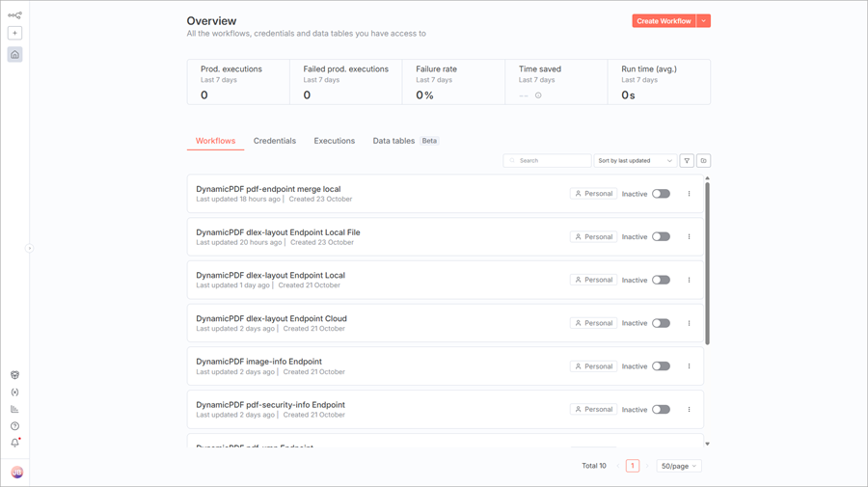Open the workflow filters funnel icon
This screenshot has width=868, height=487.
pyautogui.click(x=687, y=161)
